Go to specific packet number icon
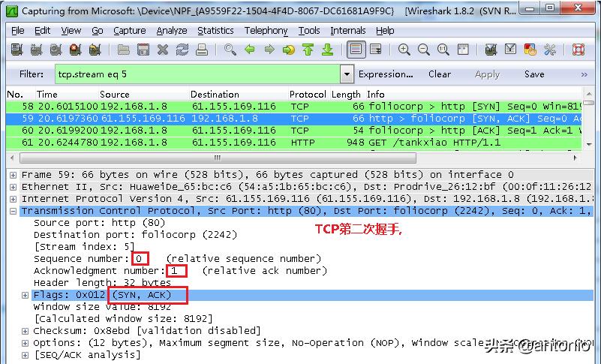 289,50
